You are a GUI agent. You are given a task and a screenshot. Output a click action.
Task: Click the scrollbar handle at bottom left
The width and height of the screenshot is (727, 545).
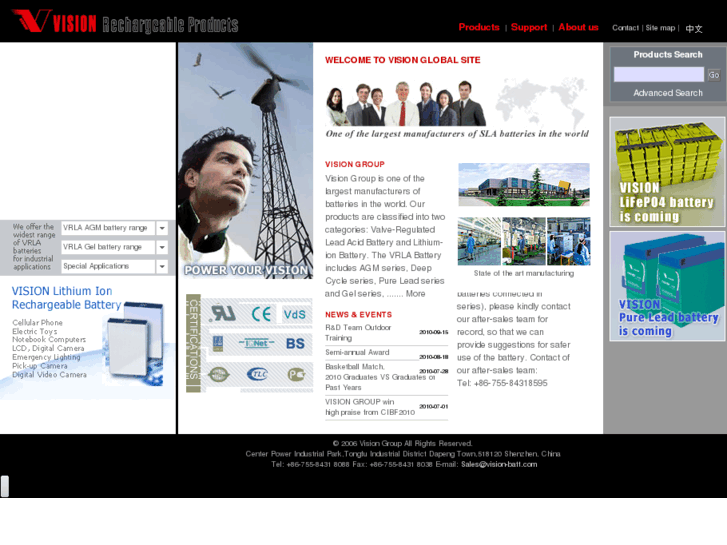(5, 486)
